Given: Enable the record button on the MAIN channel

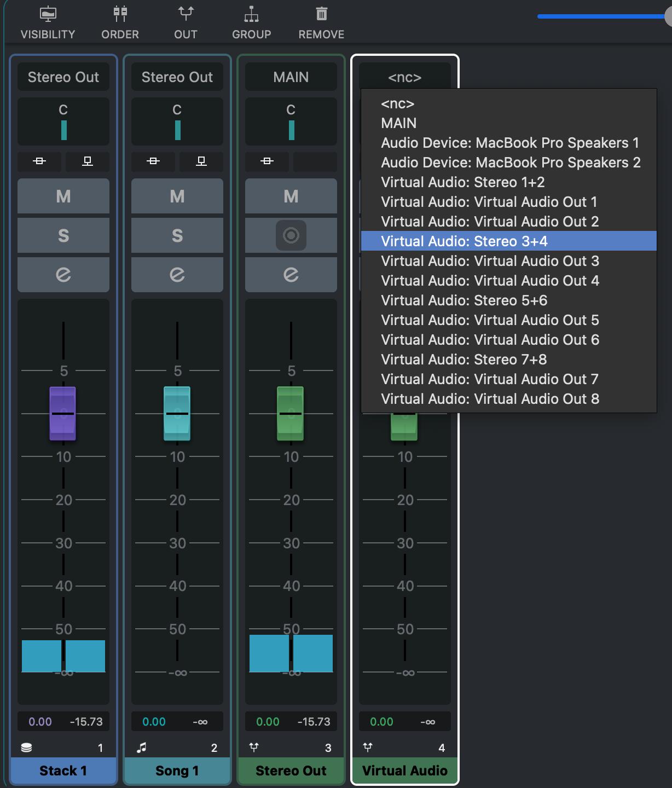Looking at the screenshot, I should tap(291, 235).
